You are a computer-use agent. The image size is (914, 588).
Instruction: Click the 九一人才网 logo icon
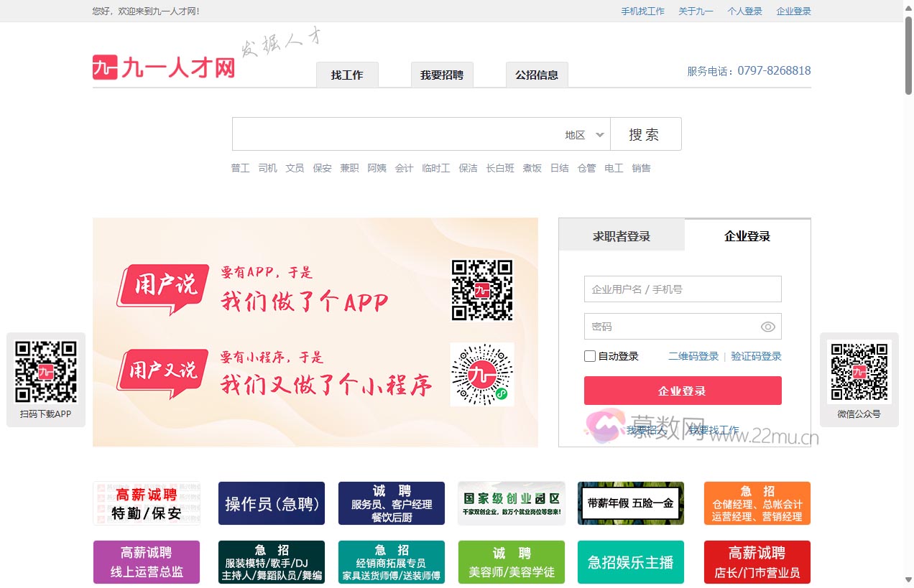105,66
